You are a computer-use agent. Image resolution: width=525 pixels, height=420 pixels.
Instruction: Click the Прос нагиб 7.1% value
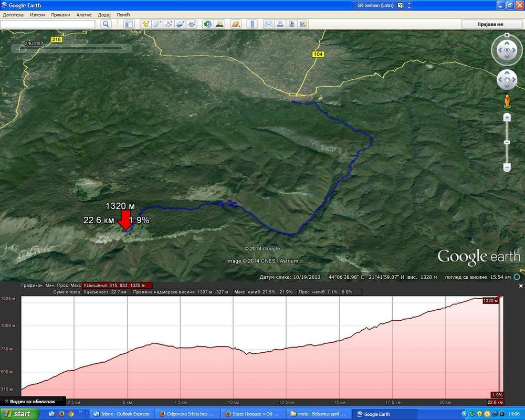(325, 292)
